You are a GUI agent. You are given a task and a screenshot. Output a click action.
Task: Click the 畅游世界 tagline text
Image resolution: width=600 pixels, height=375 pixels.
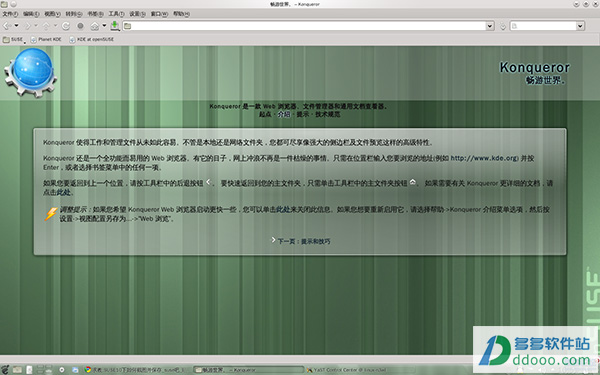click(545, 80)
